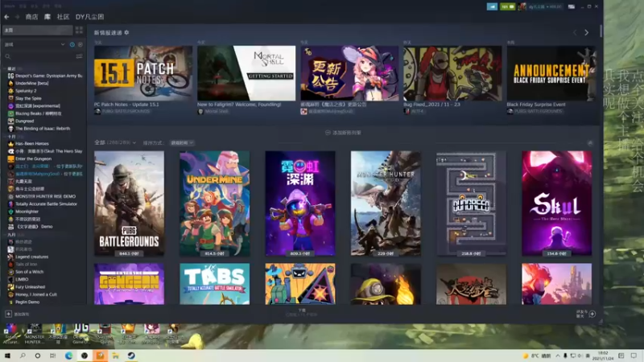Select The Binding of Isaac: Rebirth
Screen dimensions: 644x362
tap(39, 129)
